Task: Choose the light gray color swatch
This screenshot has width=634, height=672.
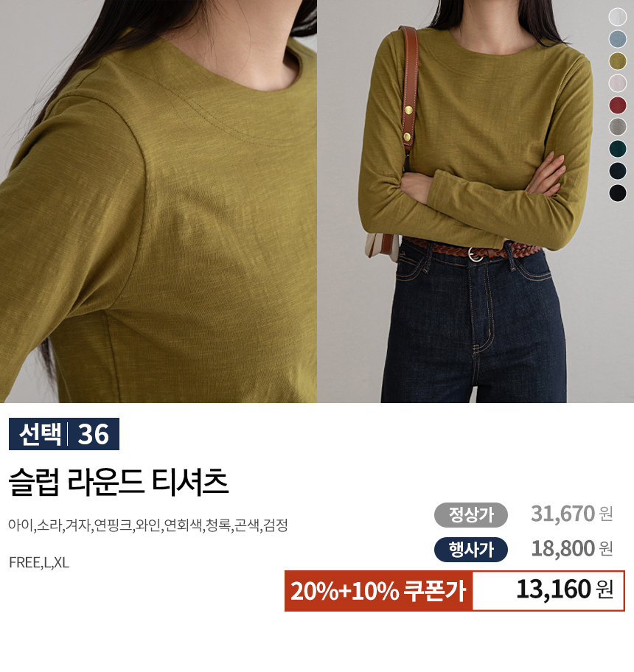Action: [618, 127]
